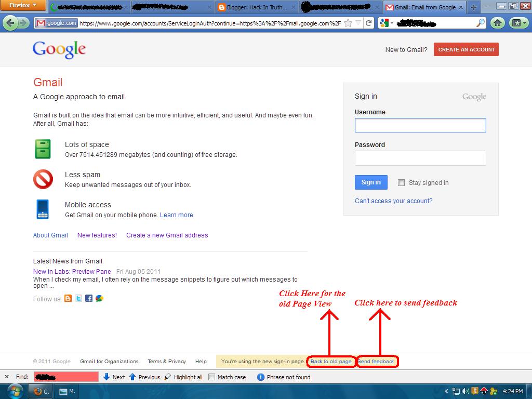Open the Blogger follow icon under Latest News

tap(68, 299)
